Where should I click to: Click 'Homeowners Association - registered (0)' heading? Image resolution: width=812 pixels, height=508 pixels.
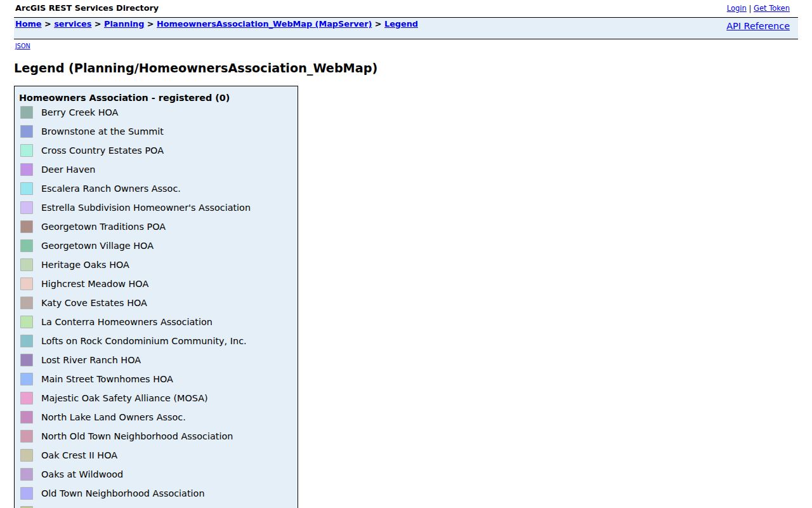(x=124, y=98)
